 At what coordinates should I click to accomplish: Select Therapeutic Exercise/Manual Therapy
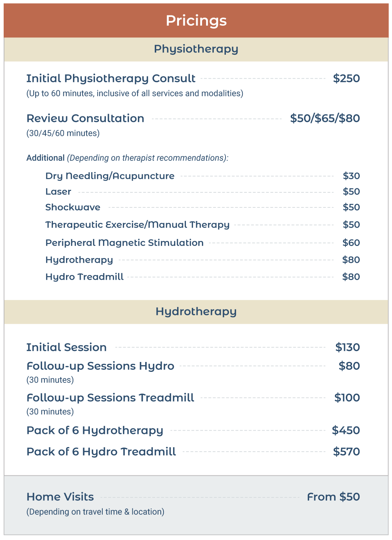pyautogui.click(x=138, y=225)
